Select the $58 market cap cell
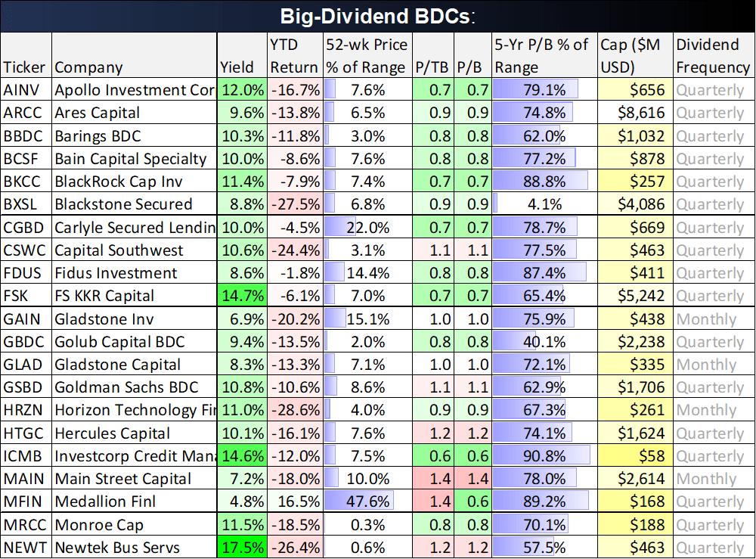This screenshot has width=756, height=559. [x=635, y=456]
